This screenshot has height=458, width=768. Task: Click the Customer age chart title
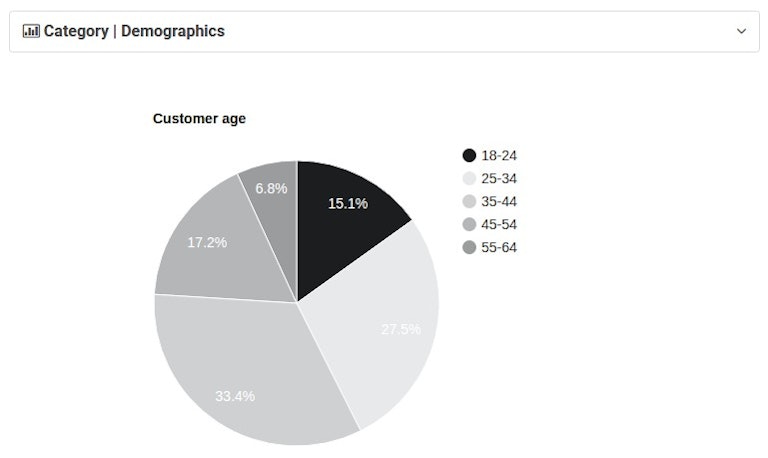pos(199,118)
